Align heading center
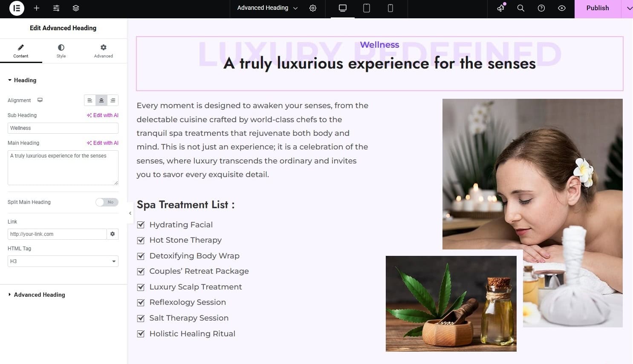The height and width of the screenshot is (364, 633). (101, 100)
